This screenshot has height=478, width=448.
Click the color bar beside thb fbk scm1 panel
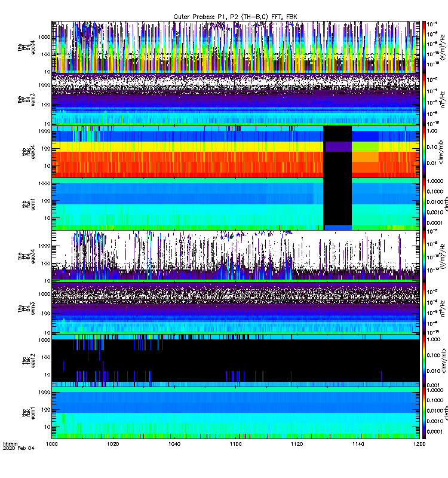click(424, 204)
